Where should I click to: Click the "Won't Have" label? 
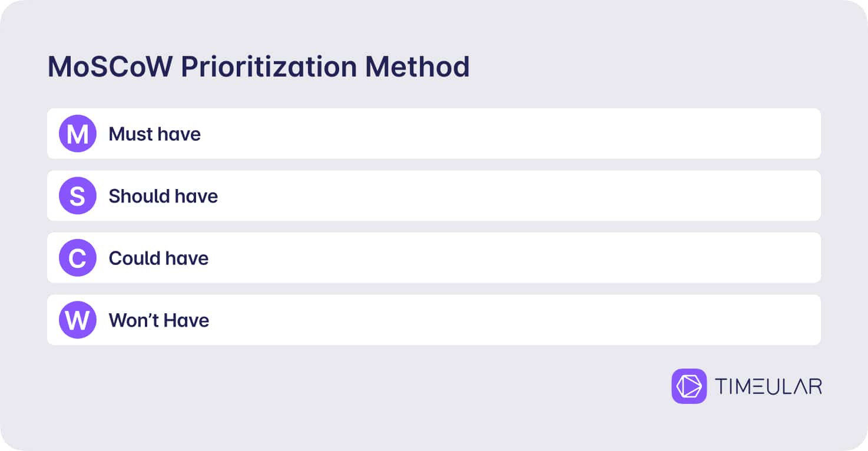pyautogui.click(x=159, y=320)
